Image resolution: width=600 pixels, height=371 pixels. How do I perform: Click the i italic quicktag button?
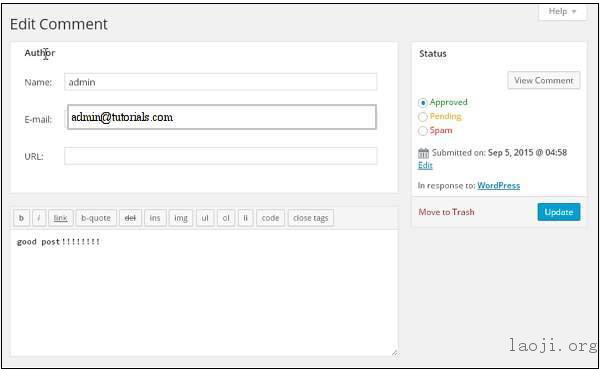tap(39, 218)
